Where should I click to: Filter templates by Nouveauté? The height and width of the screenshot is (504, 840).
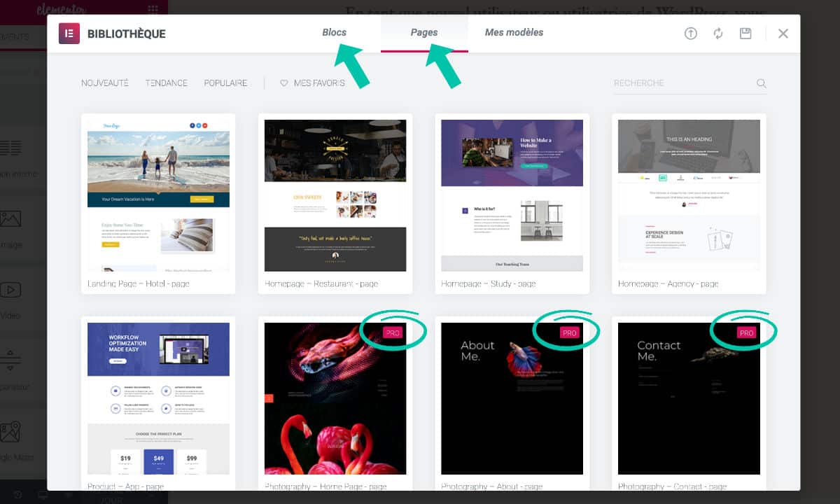[105, 83]
